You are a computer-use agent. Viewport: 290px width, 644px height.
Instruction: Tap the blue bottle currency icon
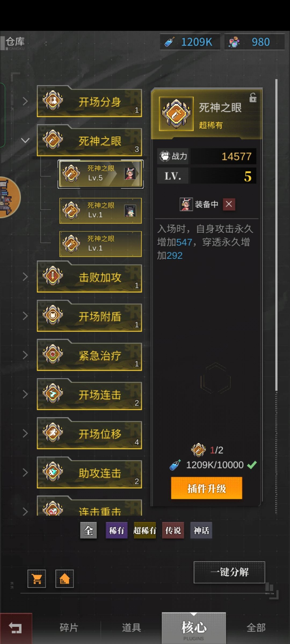(170, 42)
